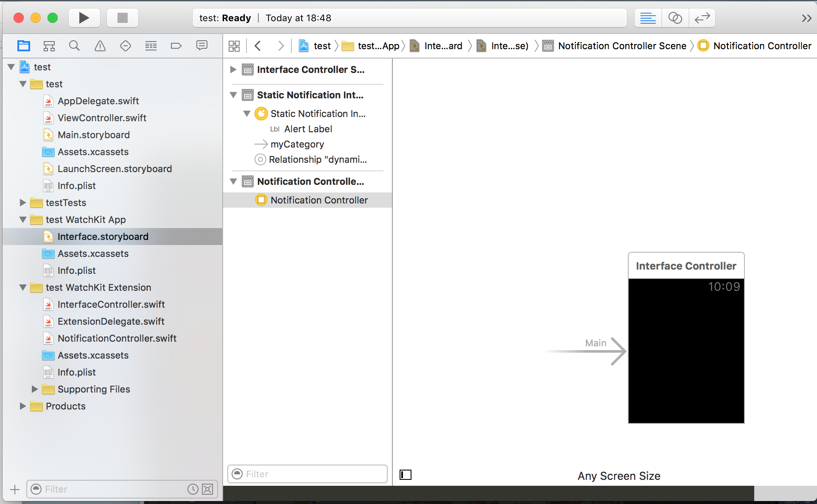Image resolution: width=817 pixels, height=504 pixels.
Task: Show the Issue navigator warning icon
Action: 100,46
